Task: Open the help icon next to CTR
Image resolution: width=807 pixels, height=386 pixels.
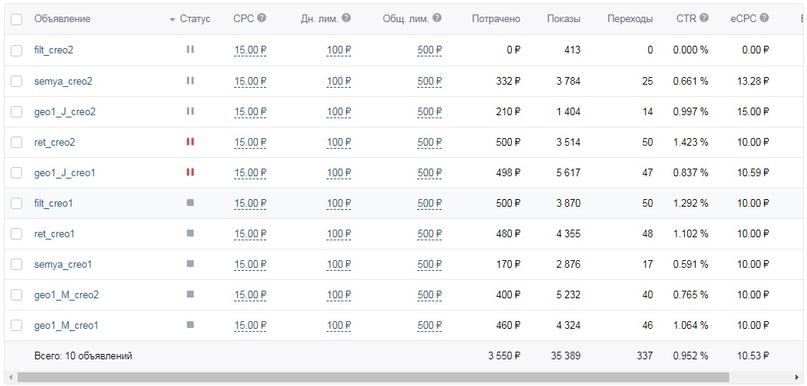Action: 704,18
